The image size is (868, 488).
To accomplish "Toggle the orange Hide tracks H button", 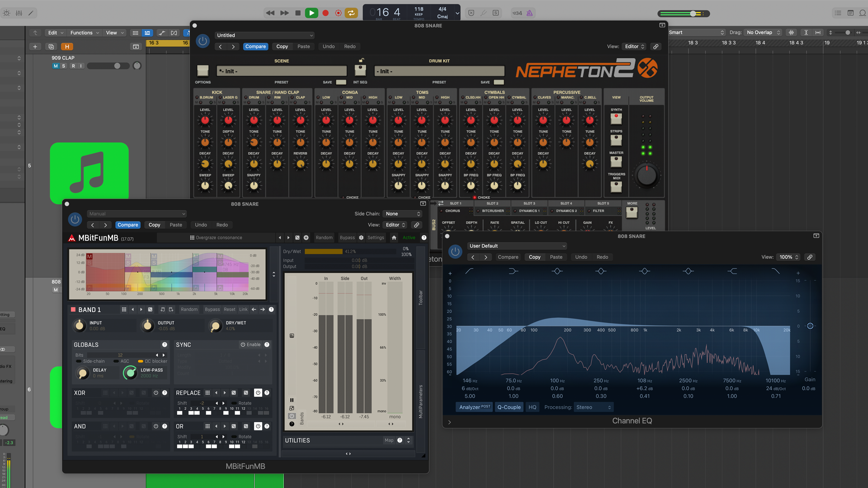I will (67, 47).
